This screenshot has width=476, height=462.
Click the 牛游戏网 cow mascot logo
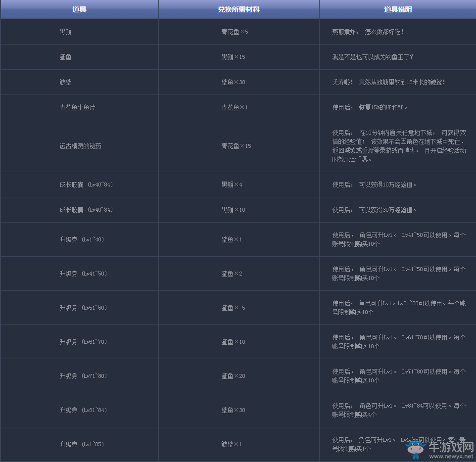point(416,448)
